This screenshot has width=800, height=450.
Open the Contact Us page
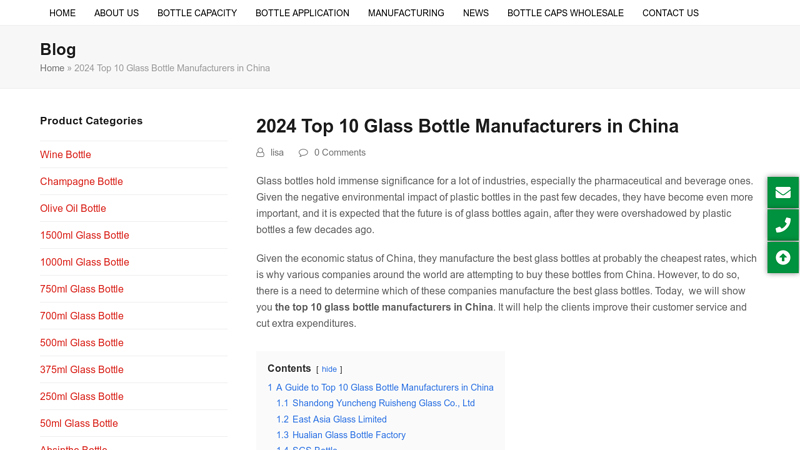[x=670, y=13]
